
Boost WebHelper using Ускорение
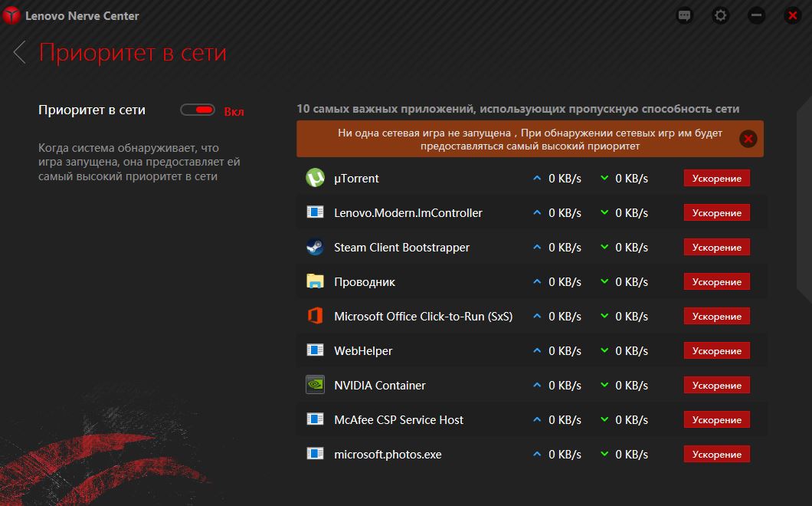[717, 350]
